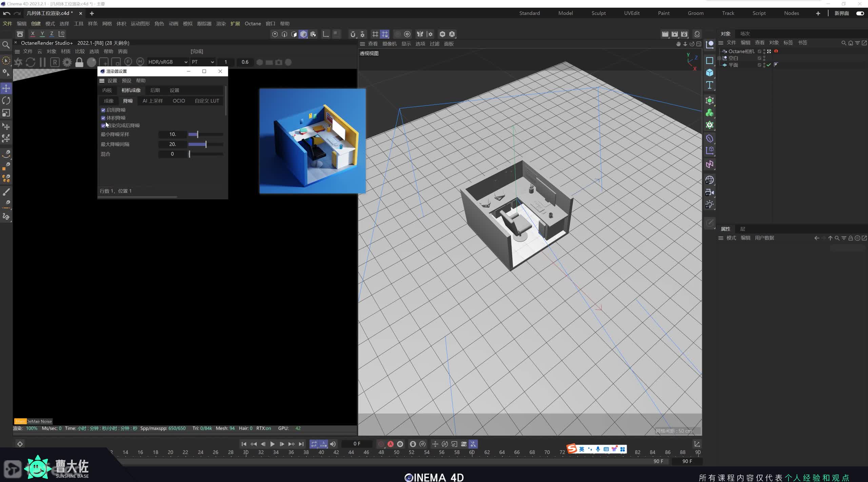Expand the 空白 null object in tree
Screen dimensions: 868x482
719,58
